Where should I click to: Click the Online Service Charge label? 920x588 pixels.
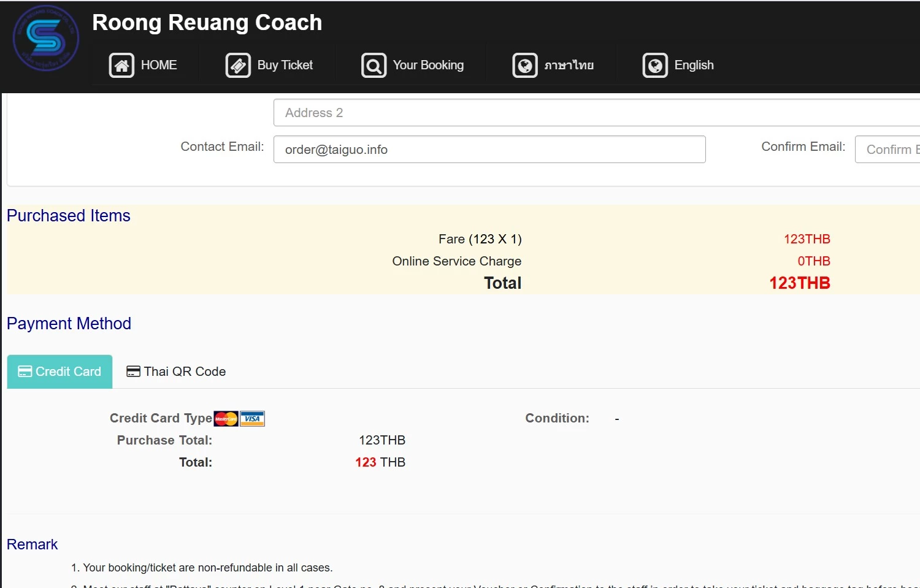pos(457,261)
